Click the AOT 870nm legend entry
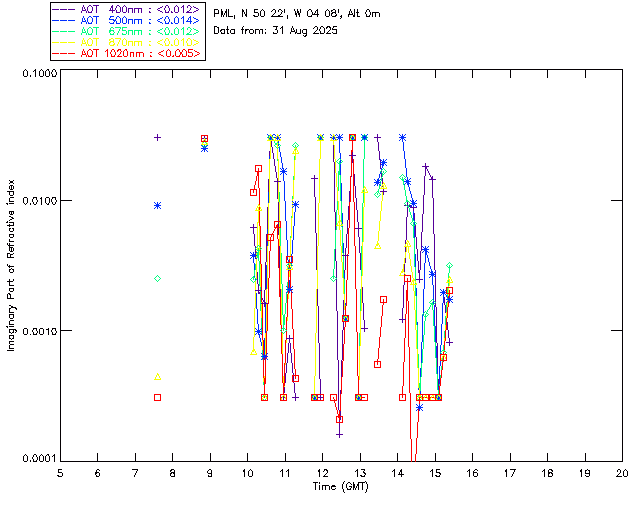 coord(126,42)
